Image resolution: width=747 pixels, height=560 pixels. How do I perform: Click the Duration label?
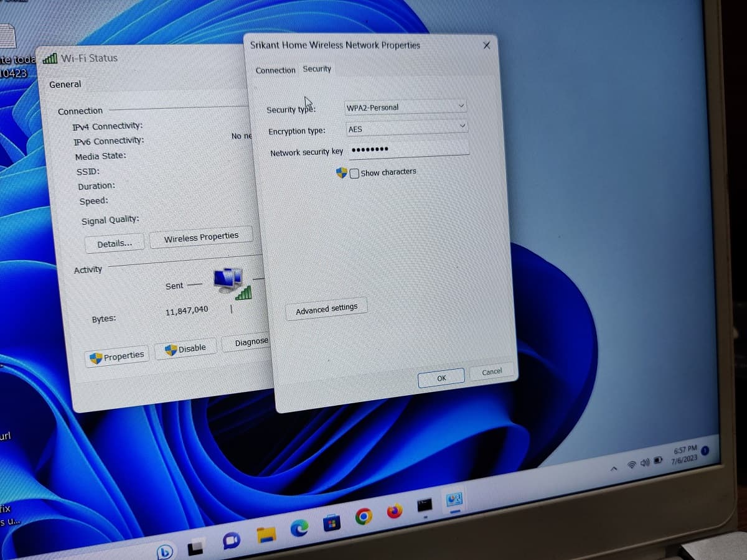coord(96,186)
